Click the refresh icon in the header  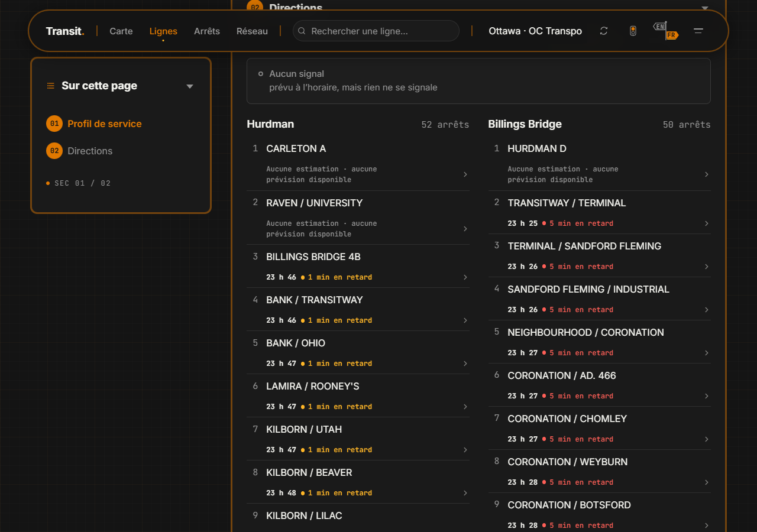pyautogui.click(x=603, y=31)
